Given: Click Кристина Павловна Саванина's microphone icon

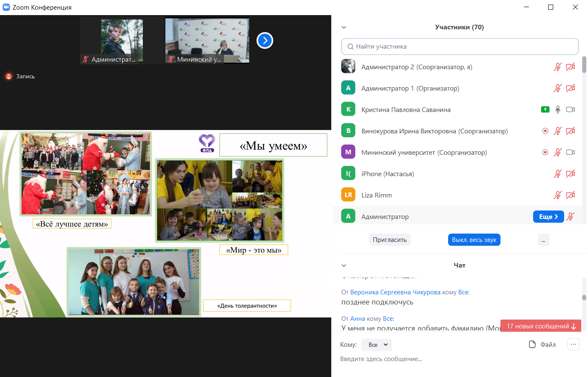Looking at the screenshot, I should point(557,109).
